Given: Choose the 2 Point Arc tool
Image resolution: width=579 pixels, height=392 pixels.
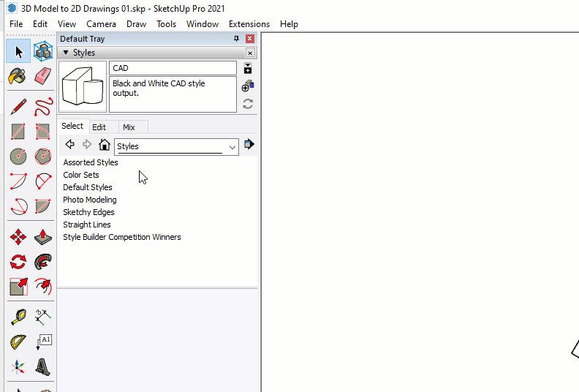Looking at the screenshot, I should [43, 181].
